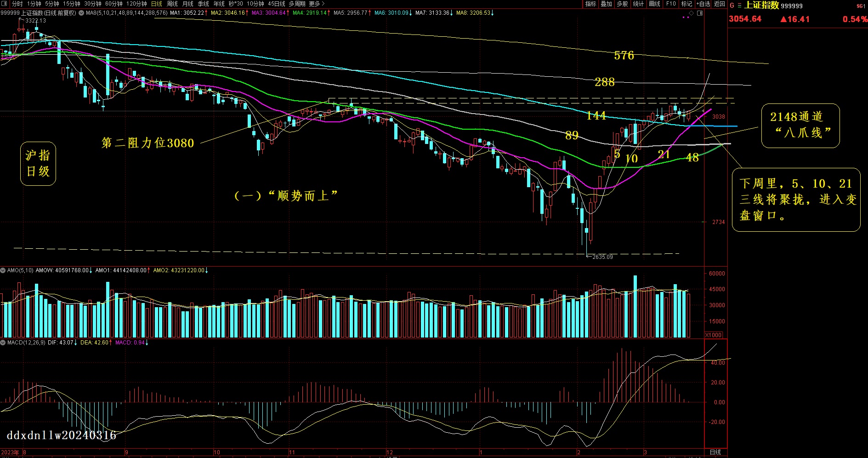Click the chart title 999999 上证指数(日线.前复权)
This screenshot has height=458, width=868.
pos(39,13)
